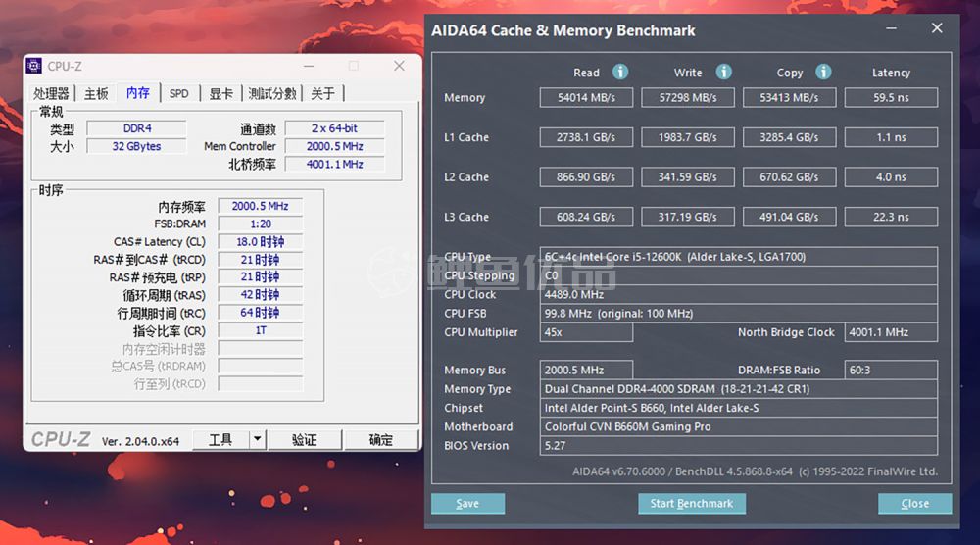The height and width of the screenshot is (545, 980).
Task: Switch to the 处理器 tab in CPU-Z
Action: [x=51, y=94]
